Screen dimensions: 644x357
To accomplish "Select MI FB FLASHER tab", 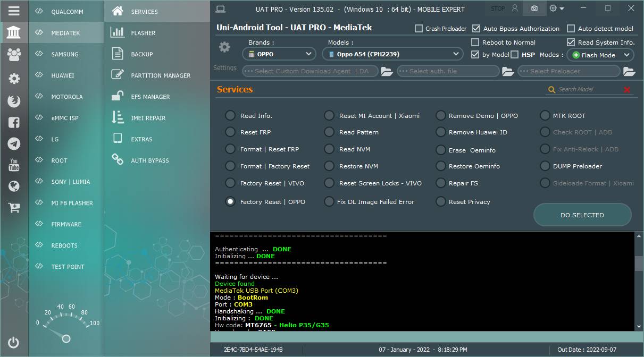I will [66, 203].
